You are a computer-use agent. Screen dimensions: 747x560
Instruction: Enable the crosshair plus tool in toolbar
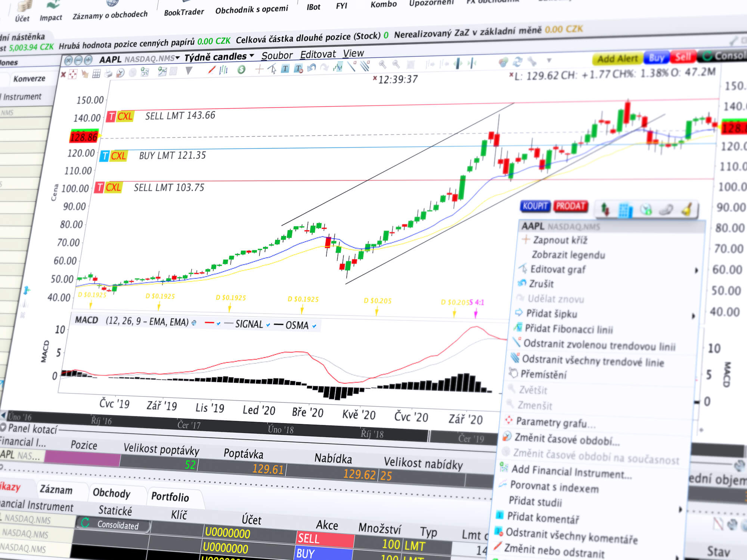pos(259,69)
